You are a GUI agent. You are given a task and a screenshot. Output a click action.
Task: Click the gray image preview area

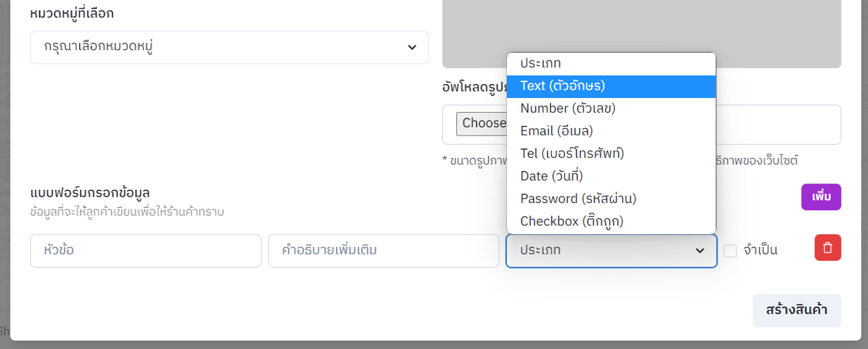pyautogui.click(x=779, y=31)
